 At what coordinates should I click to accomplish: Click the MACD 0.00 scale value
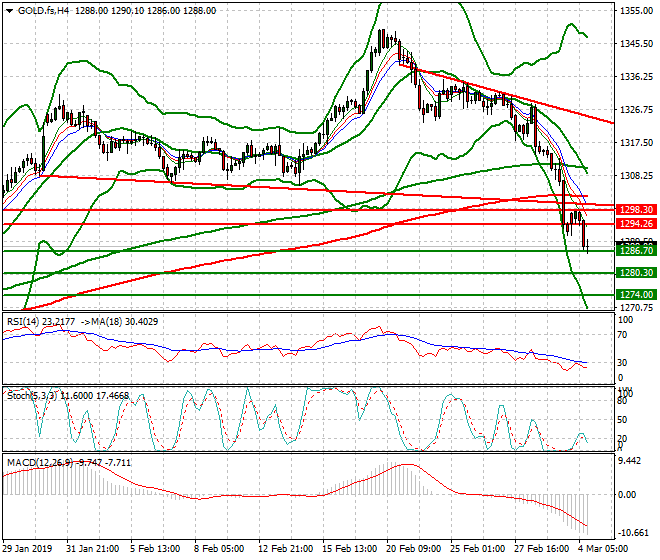(x=627, y=495)
